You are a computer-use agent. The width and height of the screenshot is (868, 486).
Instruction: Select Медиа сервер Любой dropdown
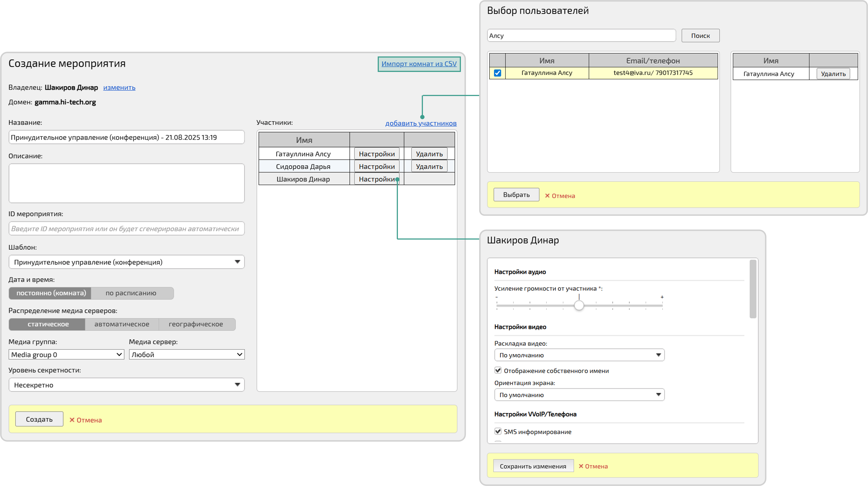(x=187, y=354)
